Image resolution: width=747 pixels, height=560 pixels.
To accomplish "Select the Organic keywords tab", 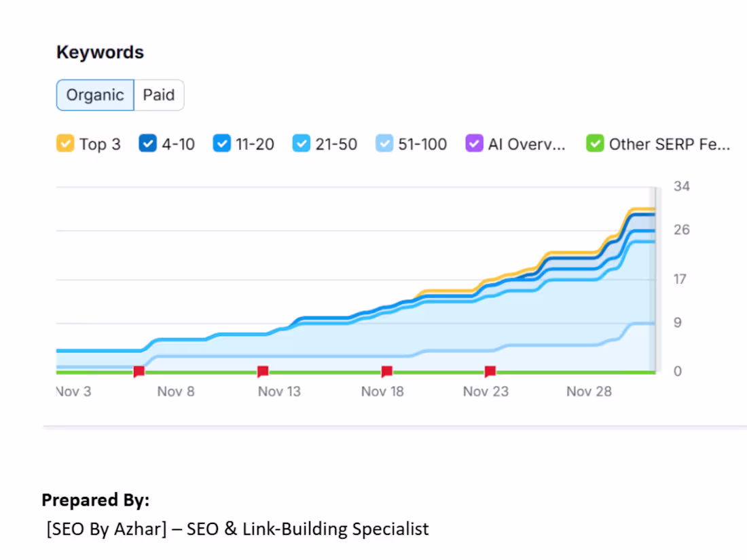I will coord(94,95).
